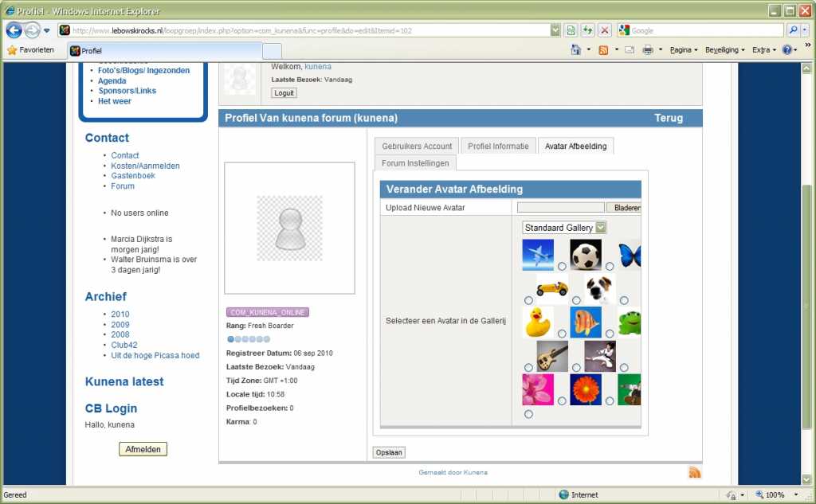Expand the Pagina menu
This screenshot has height=504, width=816.
click(x=684, y=50)
